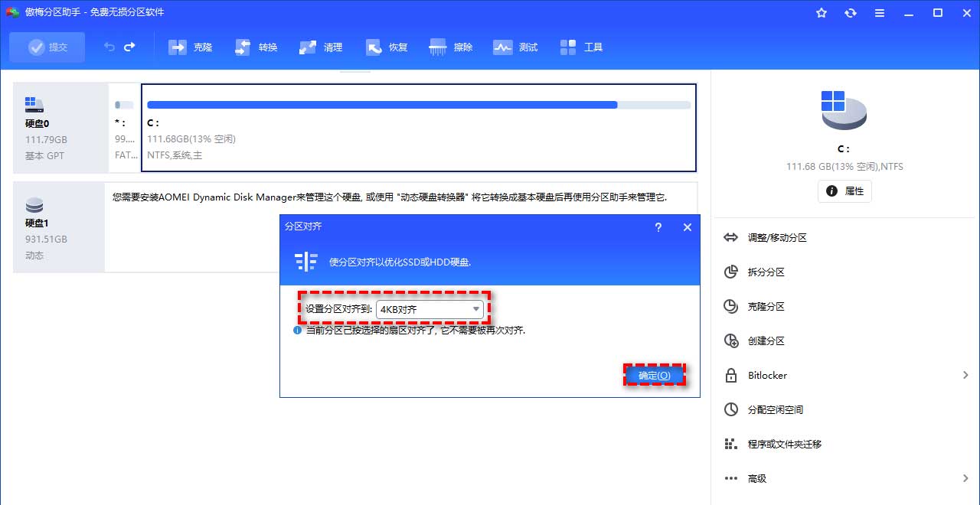Close the 分区对齐 dialog
This screenshot has height=505, width=980.
tap(688, 227)
